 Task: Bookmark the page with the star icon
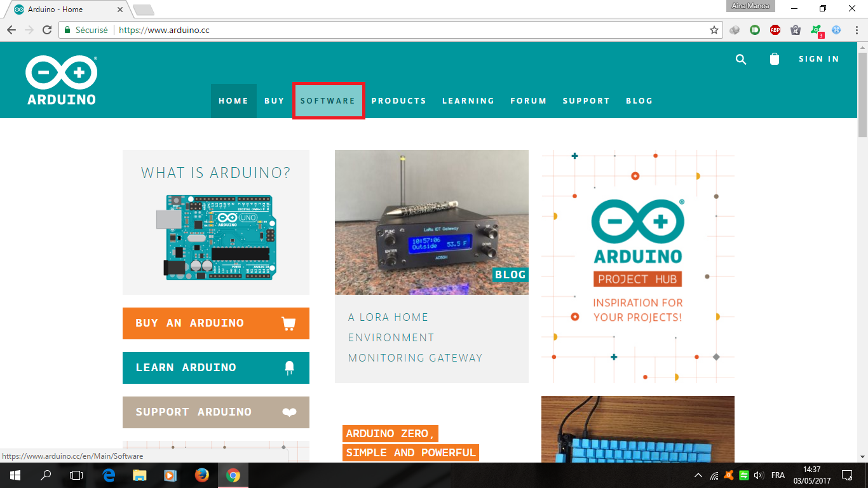(715, 29)
